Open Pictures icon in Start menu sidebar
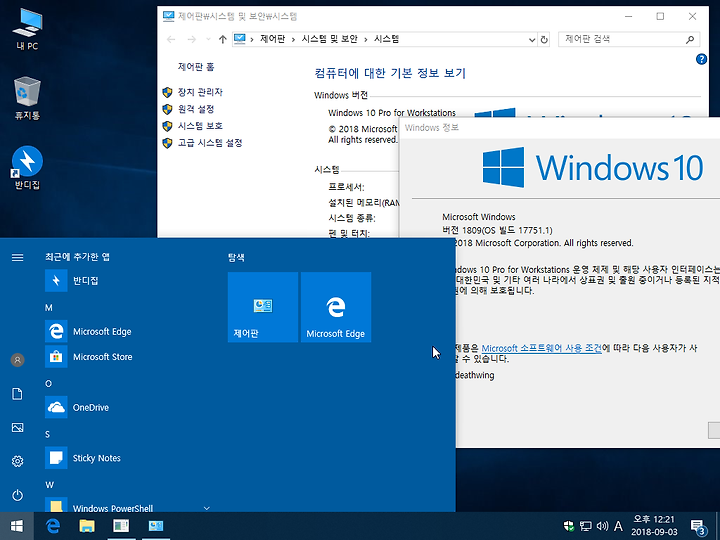This screenshot has height=540, width=720. point(17,428)
